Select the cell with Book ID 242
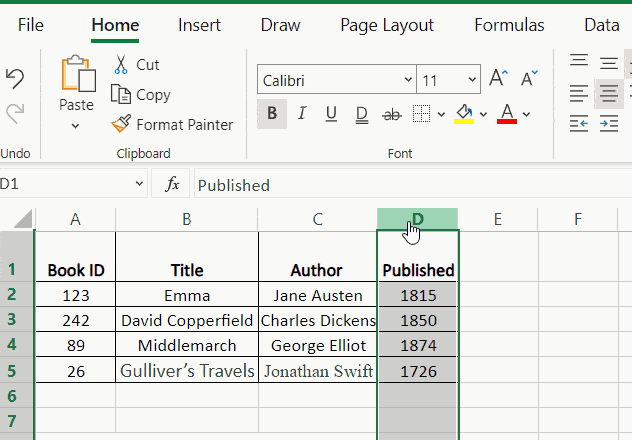The image size is (632, 440). point(75,320)
